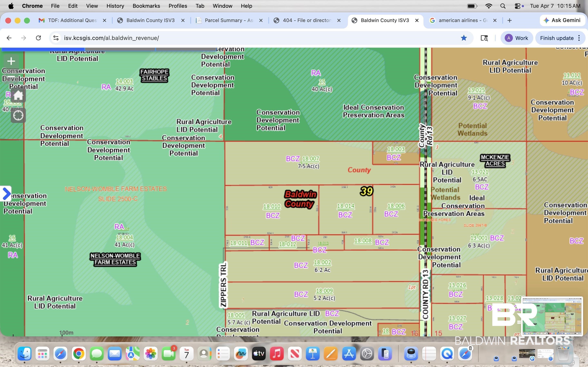Open a new browser tab
Screen dimensions: 588x367
tap(510, 20)
